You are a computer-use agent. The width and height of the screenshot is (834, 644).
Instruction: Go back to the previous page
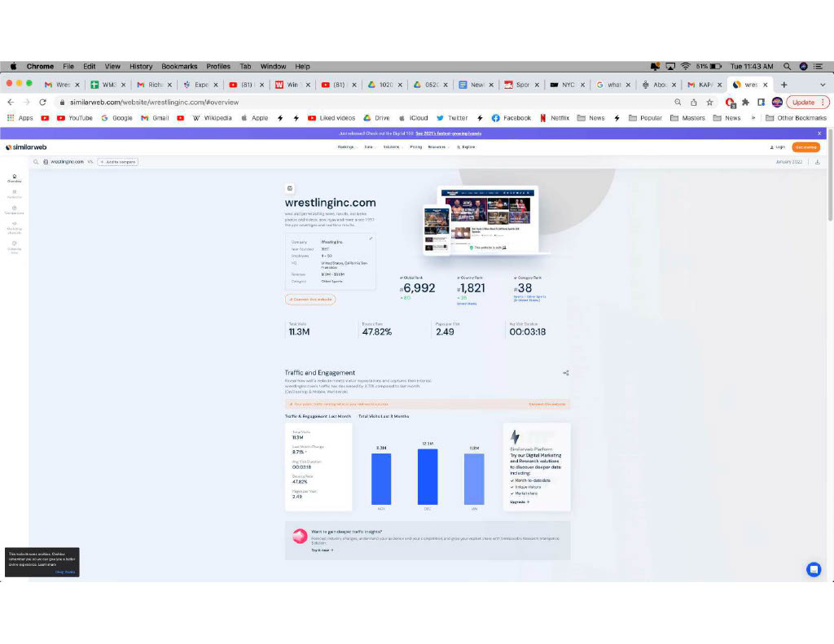click(11, 102)
